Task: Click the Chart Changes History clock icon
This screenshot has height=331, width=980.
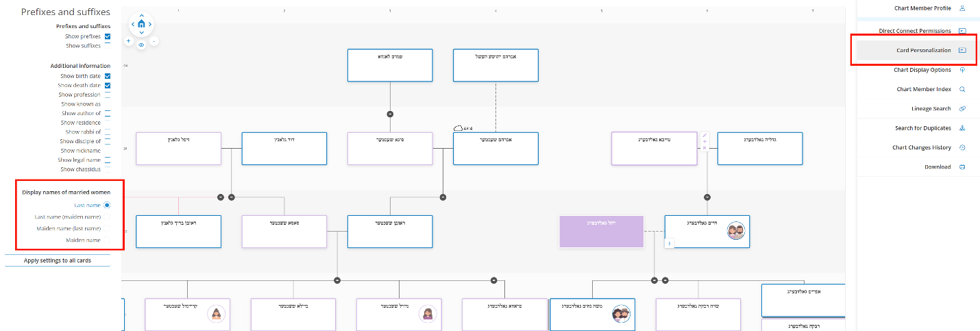Action: (962, 147)
